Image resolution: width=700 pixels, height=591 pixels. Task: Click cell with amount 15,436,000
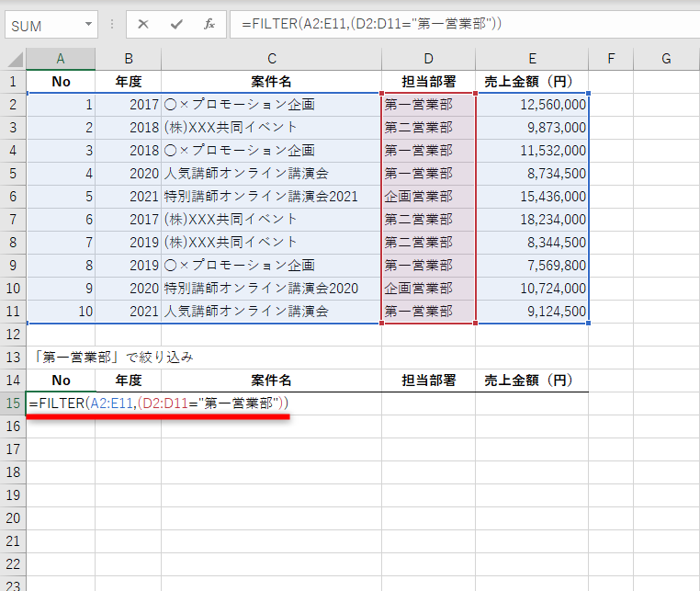coord(532,197)
